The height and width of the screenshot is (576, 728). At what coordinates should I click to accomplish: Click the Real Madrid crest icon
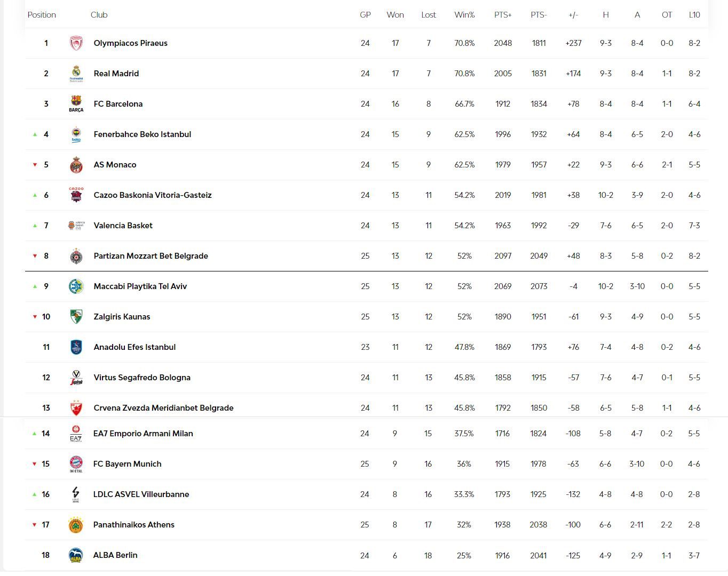[76, 74]
